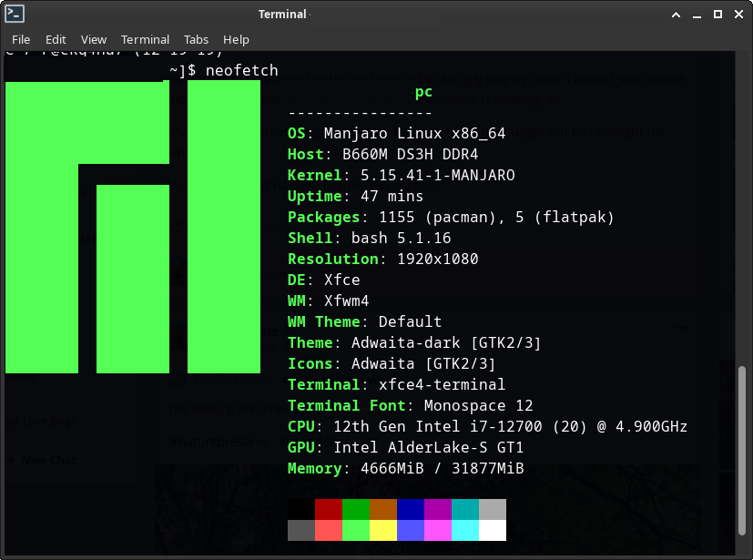This screenshot has height=560, width=753.
Task: Open the Terminal menu
Action: pyautogui.click(x=145, y=39)
